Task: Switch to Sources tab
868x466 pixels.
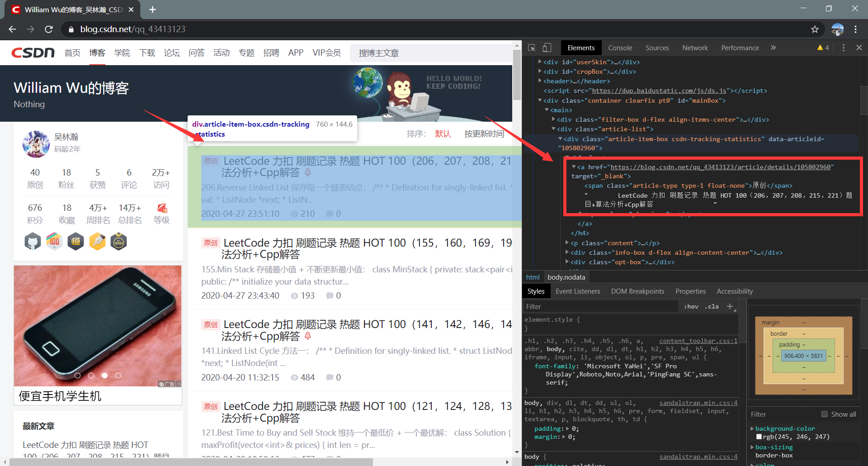Action: coord(657,48)
